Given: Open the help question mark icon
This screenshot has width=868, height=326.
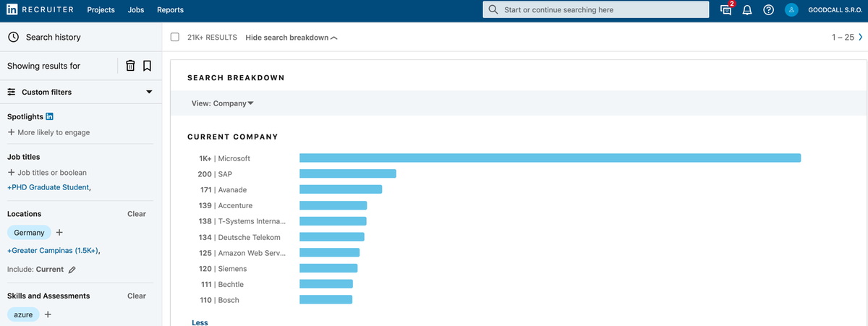Looking at the screenshot, I should (x=769, y=10).
